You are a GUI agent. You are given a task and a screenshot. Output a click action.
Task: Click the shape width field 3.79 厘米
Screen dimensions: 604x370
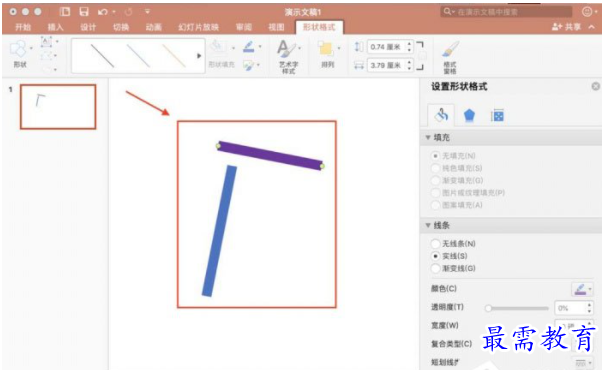click(386, 65)
